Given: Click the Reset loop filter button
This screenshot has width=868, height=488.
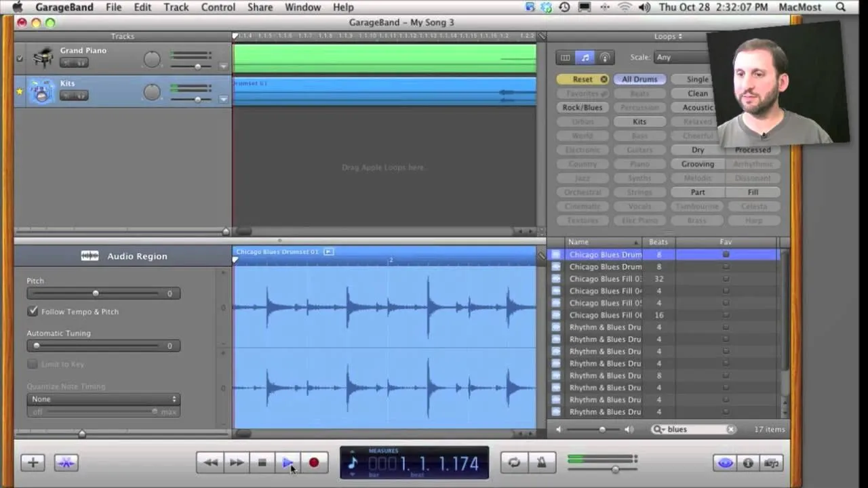Looking at the screenshot, I should click(x=583, y=79).
